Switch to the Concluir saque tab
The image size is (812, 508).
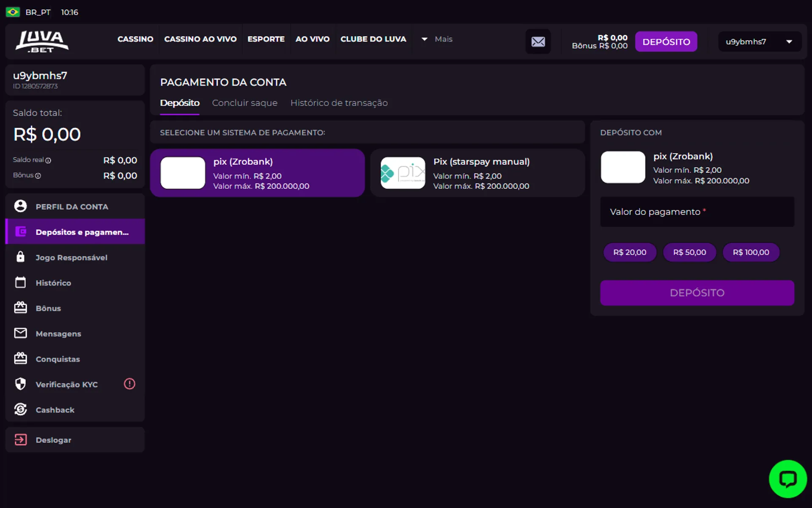click(244, 103)
